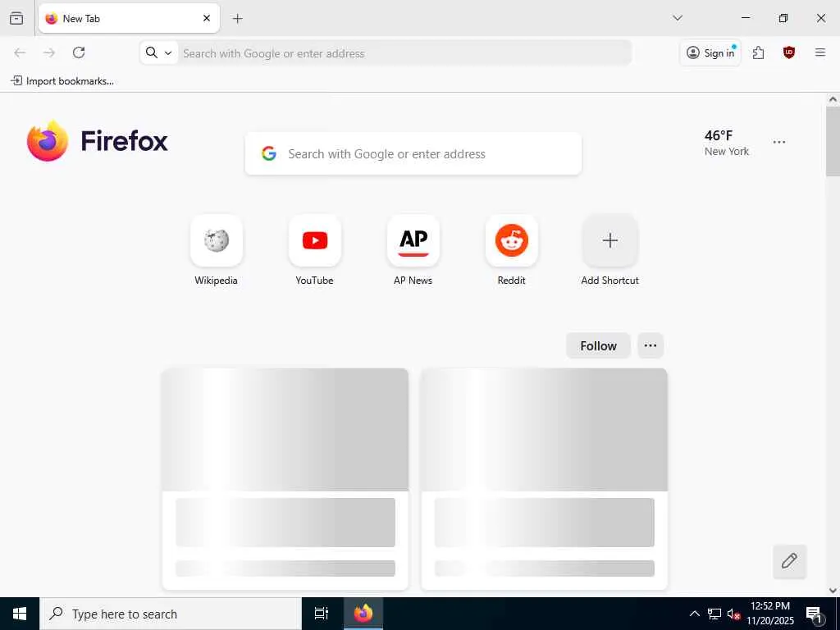Reload the current page
840x630 pixels.
[79, 52]
